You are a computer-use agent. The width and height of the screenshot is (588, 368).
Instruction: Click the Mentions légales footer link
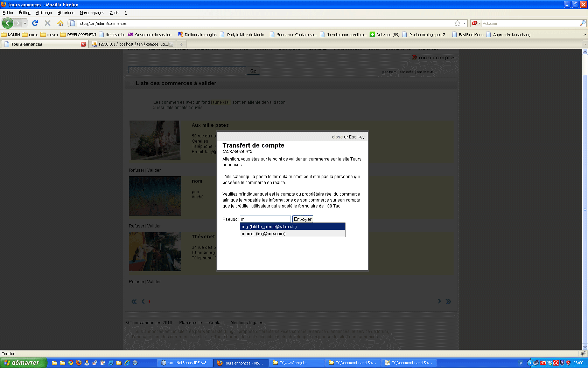[247, 323]
